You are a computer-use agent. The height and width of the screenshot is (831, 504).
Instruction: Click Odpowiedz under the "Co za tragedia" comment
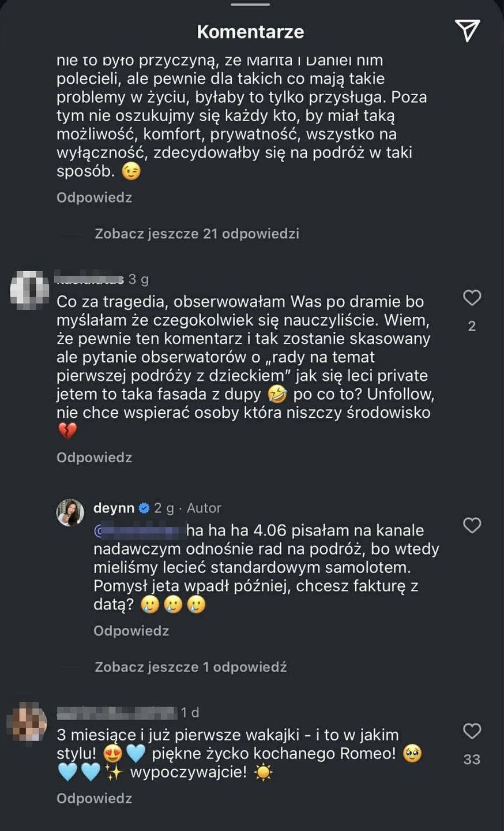pos(94,458)
